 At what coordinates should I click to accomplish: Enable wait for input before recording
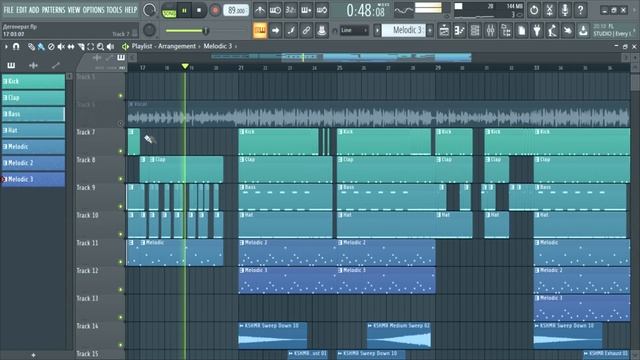[x=275, y=10]
